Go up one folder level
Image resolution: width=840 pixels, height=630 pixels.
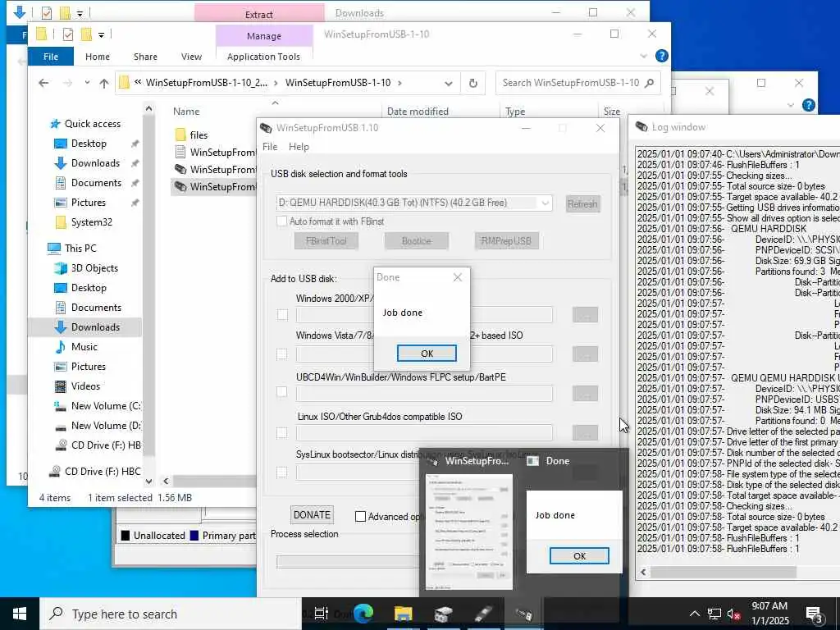point(104,83)
